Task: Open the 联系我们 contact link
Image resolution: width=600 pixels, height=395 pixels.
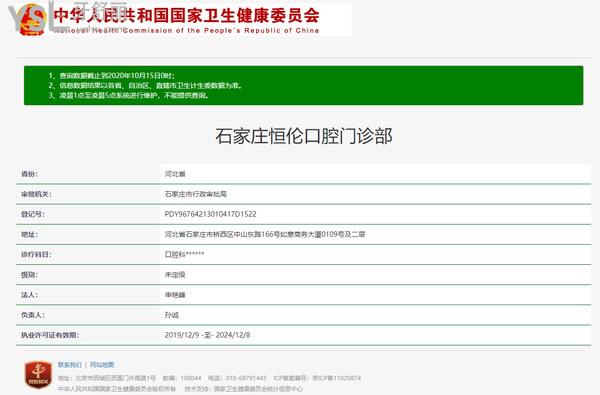Action: pyautogui.click(x=70, y=365)
